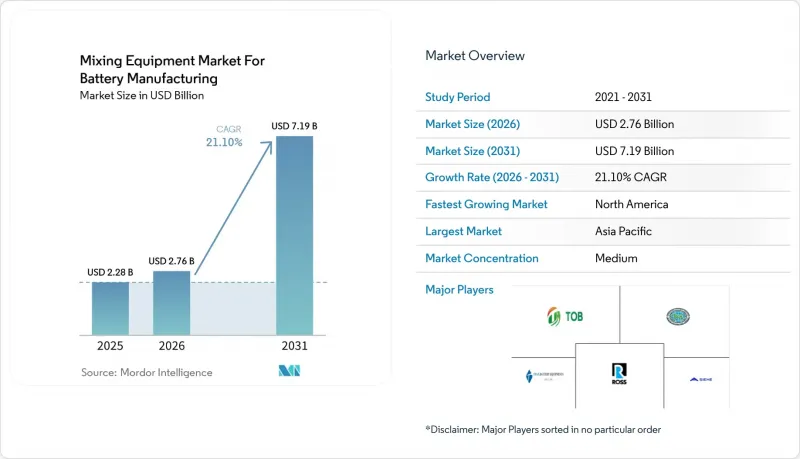Click the SIEHE logo with purple arrow
Viewport: 800px width, 459px height.
(x=701, y=379)
